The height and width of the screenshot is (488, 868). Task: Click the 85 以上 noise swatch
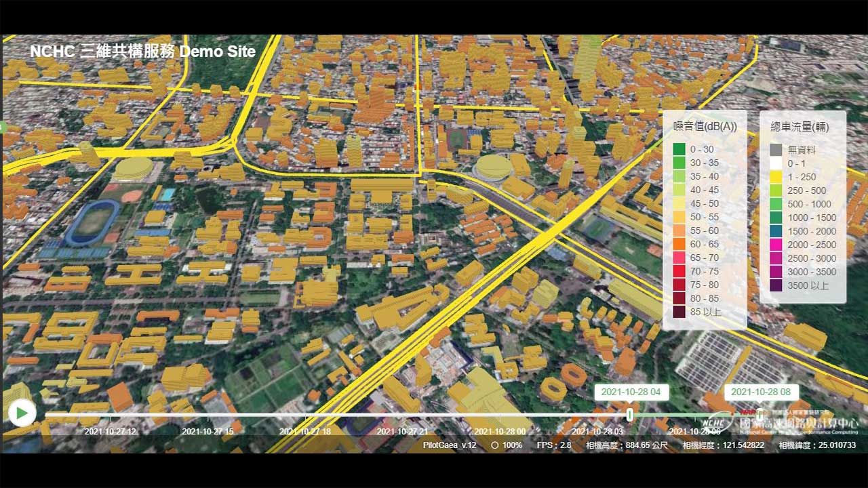point(679,312)
